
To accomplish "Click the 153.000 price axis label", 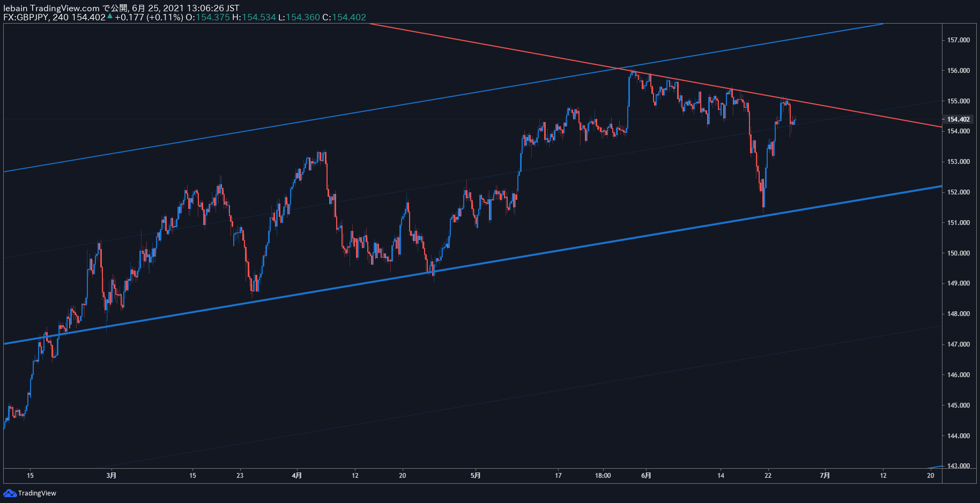I will click(958, 162).
